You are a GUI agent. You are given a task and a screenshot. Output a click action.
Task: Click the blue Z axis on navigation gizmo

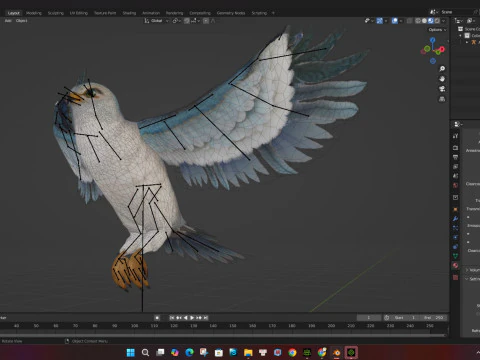[432, 40]
